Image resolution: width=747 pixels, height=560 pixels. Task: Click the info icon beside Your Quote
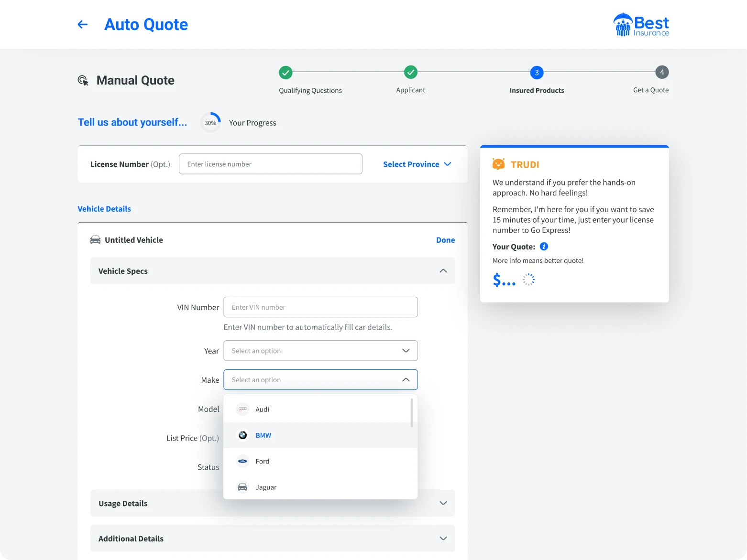(x=544, y=247)
